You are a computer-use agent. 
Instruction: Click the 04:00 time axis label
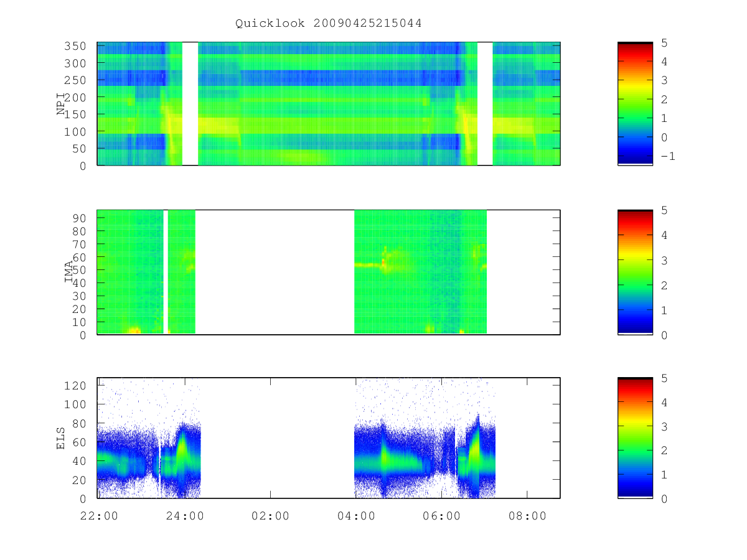[356, 516]
